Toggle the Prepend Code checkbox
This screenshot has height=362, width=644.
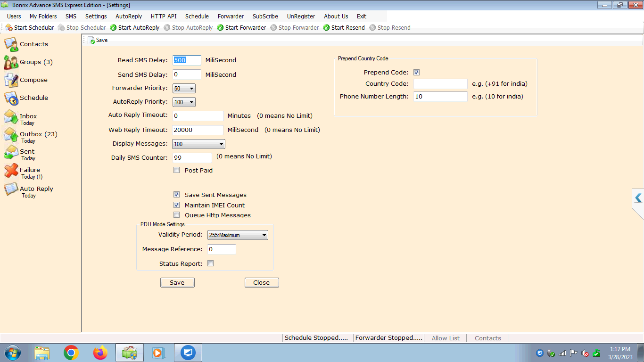pos(417,73)
